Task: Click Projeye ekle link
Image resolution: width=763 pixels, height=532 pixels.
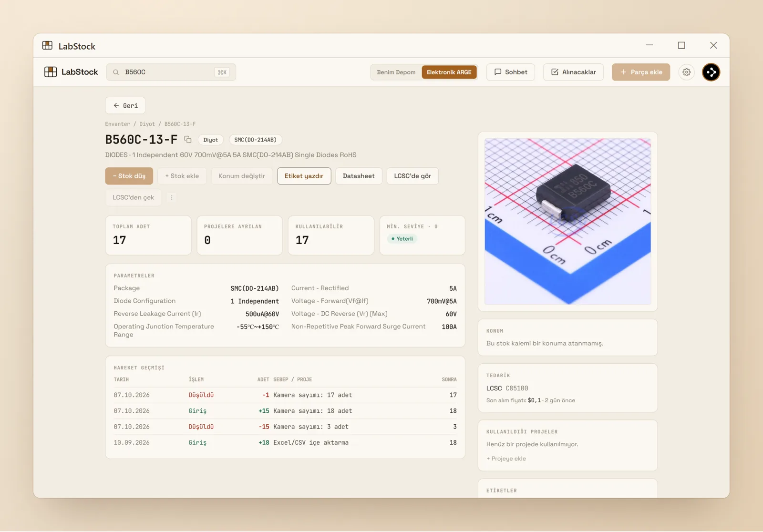Action: [506, 459]
